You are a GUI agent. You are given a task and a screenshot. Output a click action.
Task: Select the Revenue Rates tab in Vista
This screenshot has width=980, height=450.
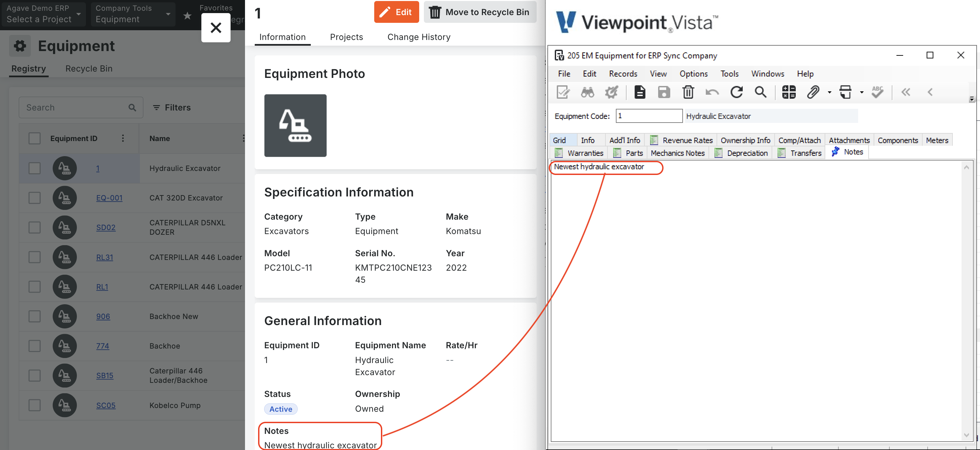[681, 140]
